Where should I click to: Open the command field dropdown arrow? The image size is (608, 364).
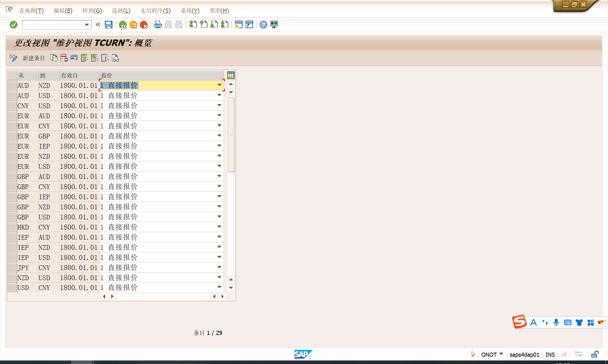[87, 25]
